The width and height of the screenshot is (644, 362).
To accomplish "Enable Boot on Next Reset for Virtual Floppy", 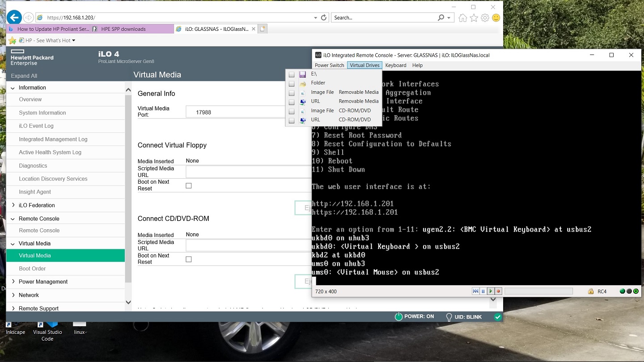I will pyautogui.click(x=189, y=185).
